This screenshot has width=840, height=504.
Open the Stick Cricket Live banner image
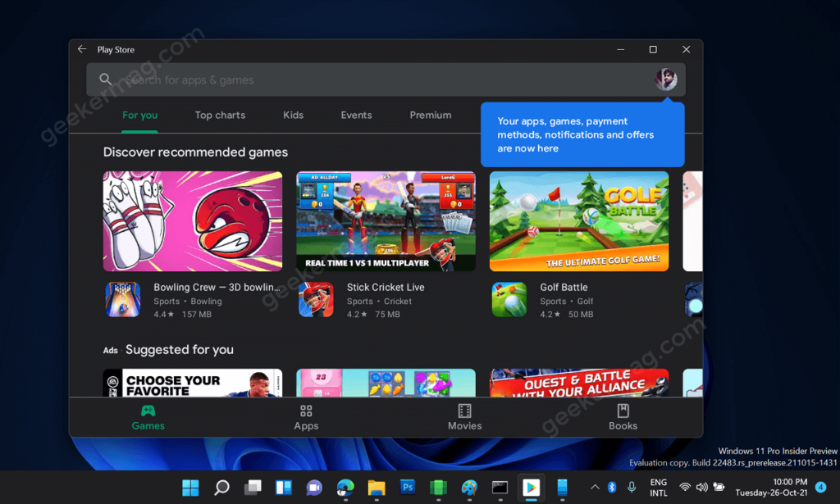(x=386, y=221)
